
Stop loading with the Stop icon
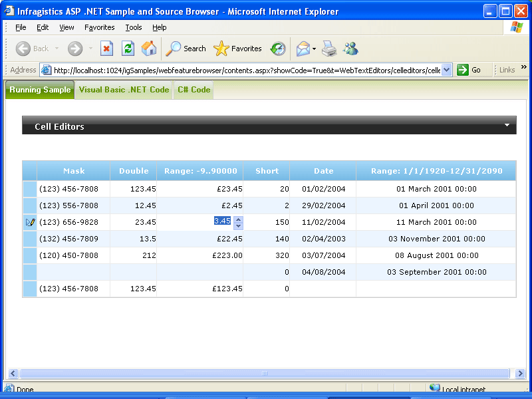point(106,49)
